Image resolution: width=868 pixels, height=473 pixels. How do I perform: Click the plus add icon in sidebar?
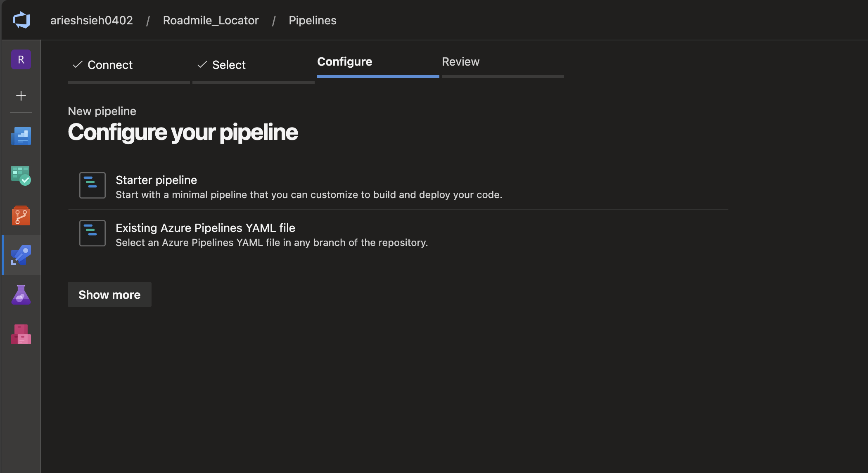click(x=21, y=96)
